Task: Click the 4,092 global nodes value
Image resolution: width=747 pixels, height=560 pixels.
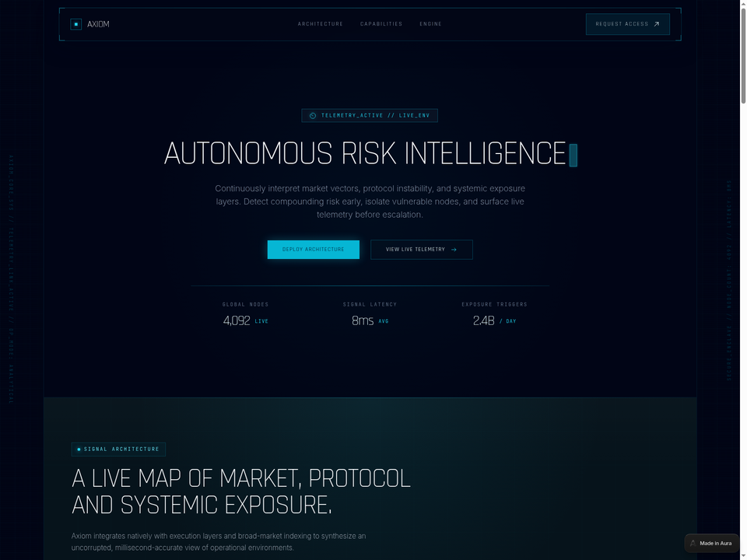Action: pyautogui.click(x=237, y=321)
